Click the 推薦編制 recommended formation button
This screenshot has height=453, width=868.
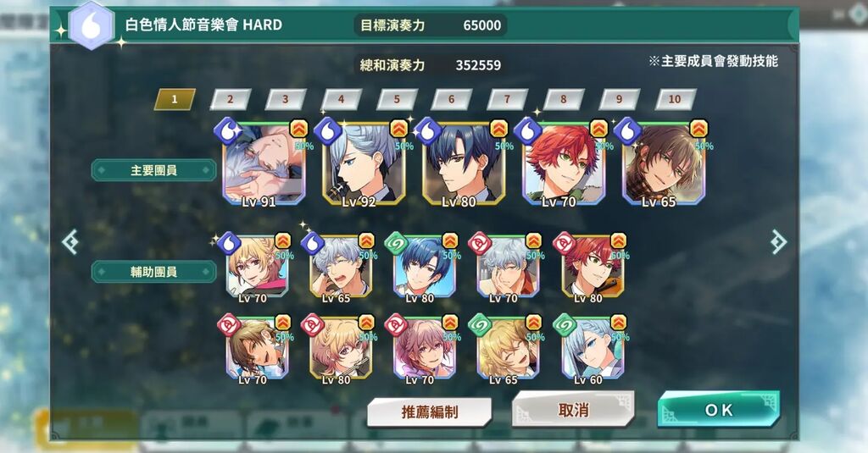430,412
